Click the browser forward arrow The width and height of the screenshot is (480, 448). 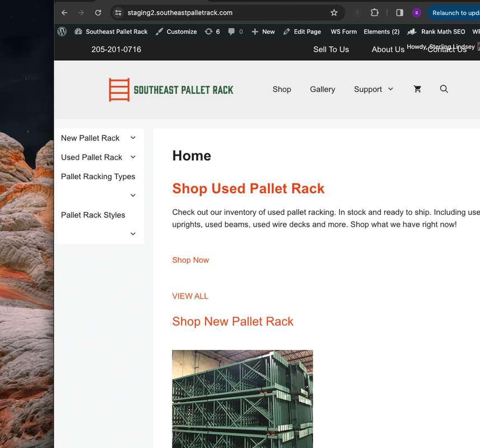coord(81,13)
